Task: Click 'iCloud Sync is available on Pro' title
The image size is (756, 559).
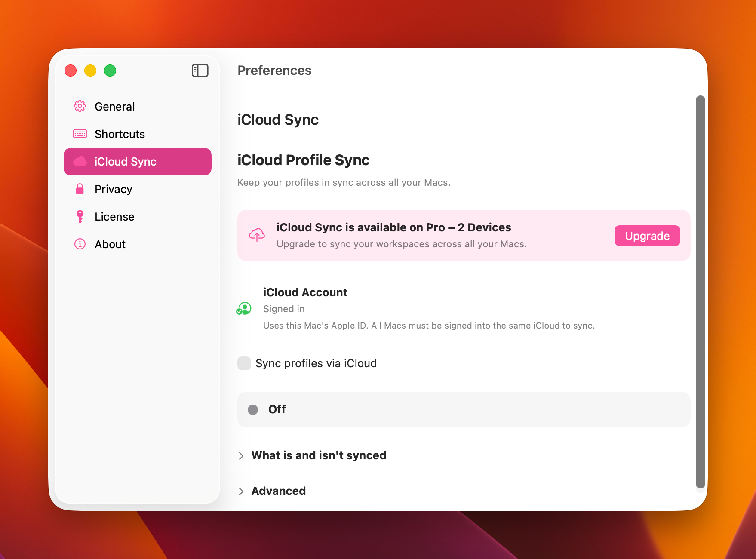Action: click(394, 227)
